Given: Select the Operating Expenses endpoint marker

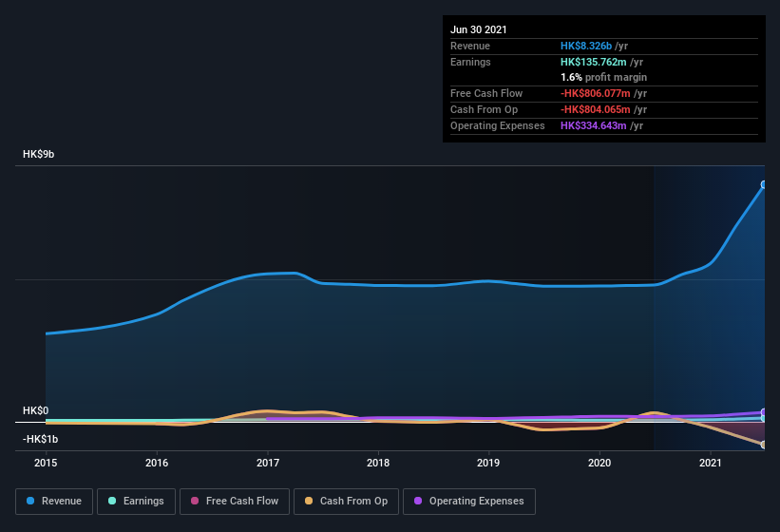Looking at the screenshot, I should click(x=764, y=412).
